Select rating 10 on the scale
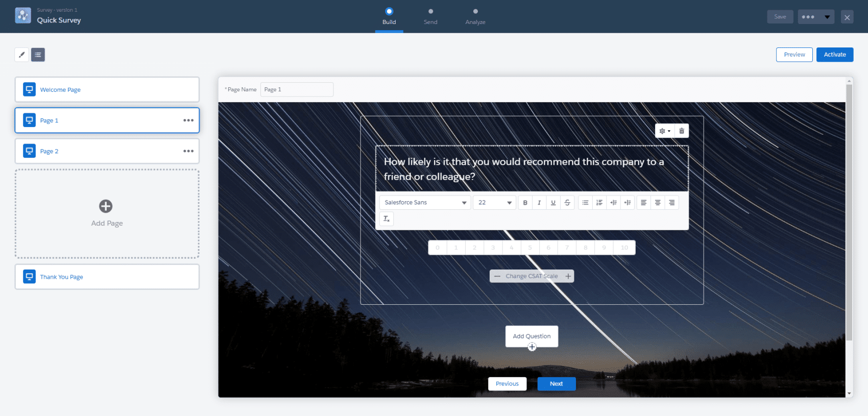 tap(624, 248)
